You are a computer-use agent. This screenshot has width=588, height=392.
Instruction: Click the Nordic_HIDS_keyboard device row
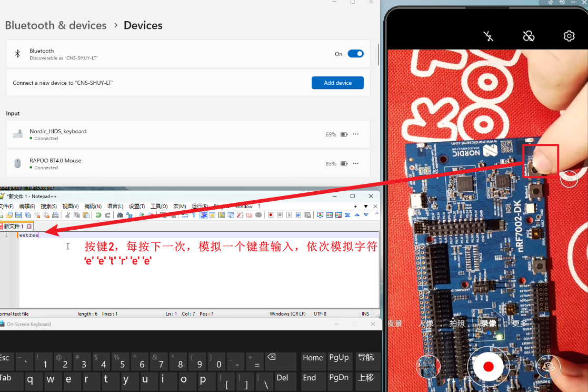[x=188, y=134]
